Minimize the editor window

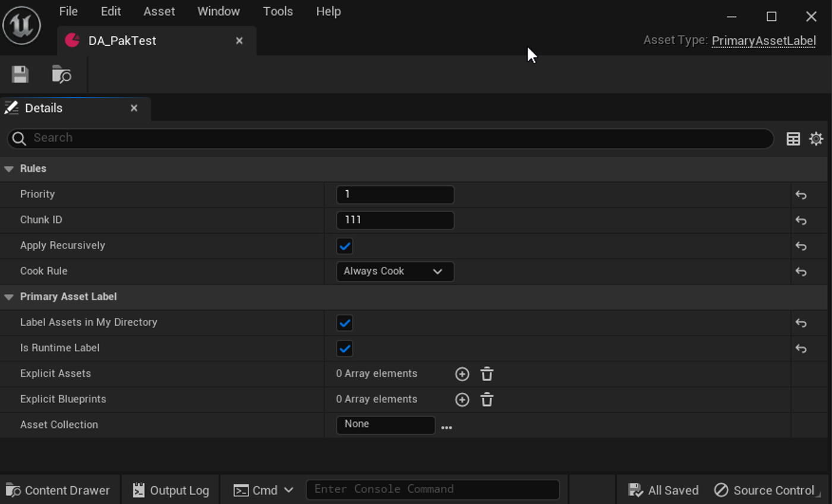pos(732,17)
